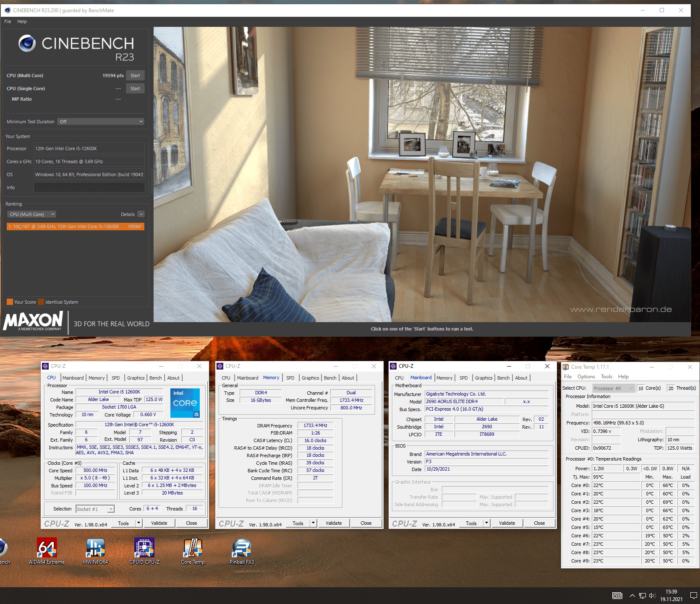Image resolution: width=700 pixels, height=604 pixels.
Task: Click the Close button in the CPU-Z CPU window
Action: [x=191, y=523]
